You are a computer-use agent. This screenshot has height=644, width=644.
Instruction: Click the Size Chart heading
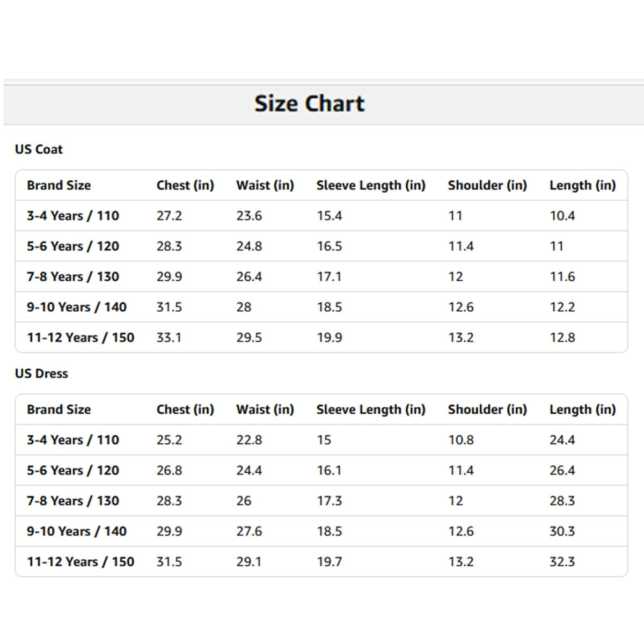310,104
